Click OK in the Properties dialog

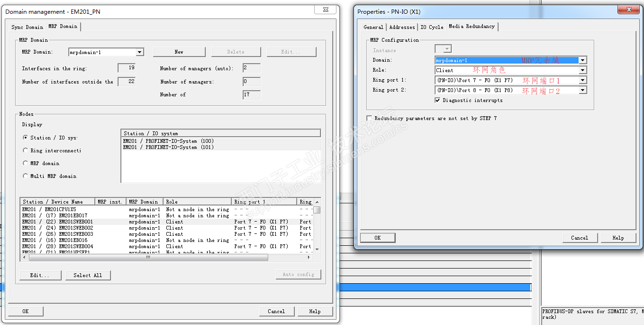click(378, 238)
